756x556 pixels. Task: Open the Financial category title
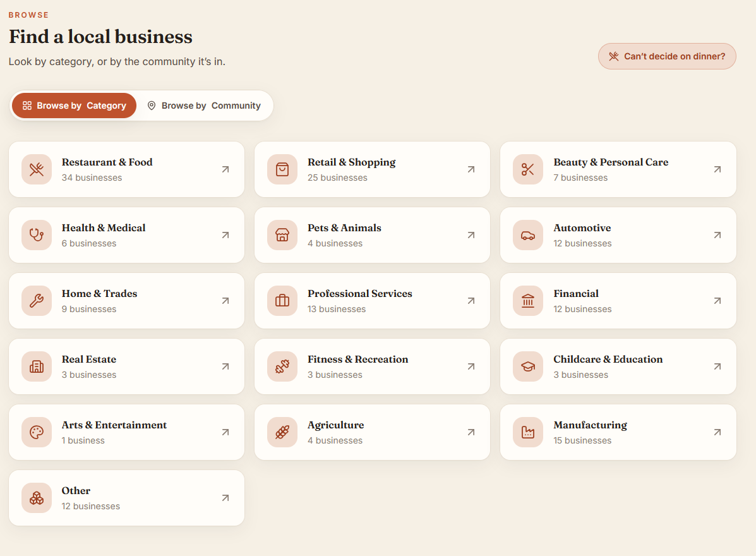(575, 293)
